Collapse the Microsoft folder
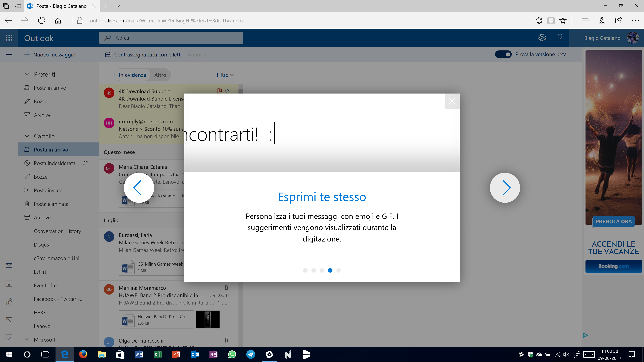Screen dimensions: 644x362 click(x=27, y=340)
